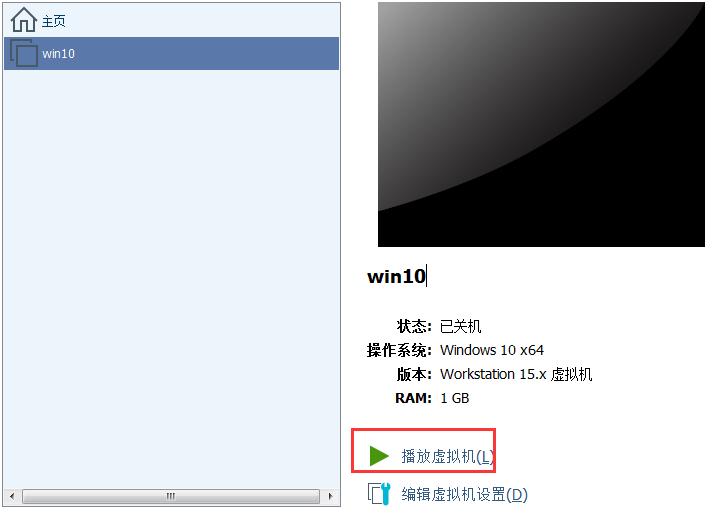Click the home house icon

click(24, 20)
